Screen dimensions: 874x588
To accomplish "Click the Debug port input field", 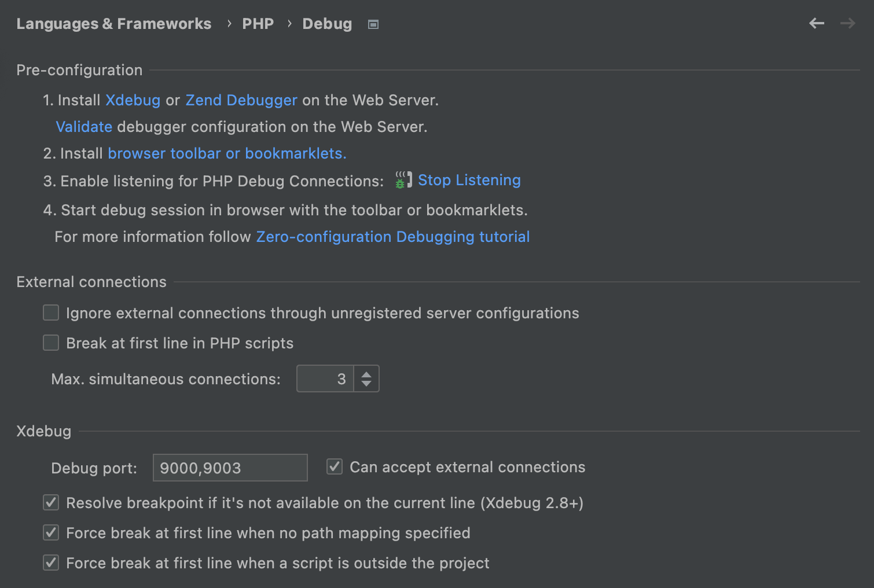I will (230, 468).
